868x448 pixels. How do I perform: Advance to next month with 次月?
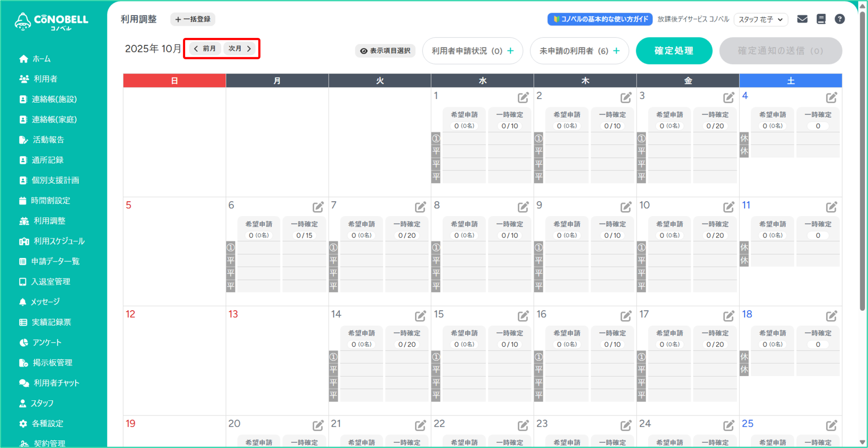pyautogui.click(x=240, y=48)
